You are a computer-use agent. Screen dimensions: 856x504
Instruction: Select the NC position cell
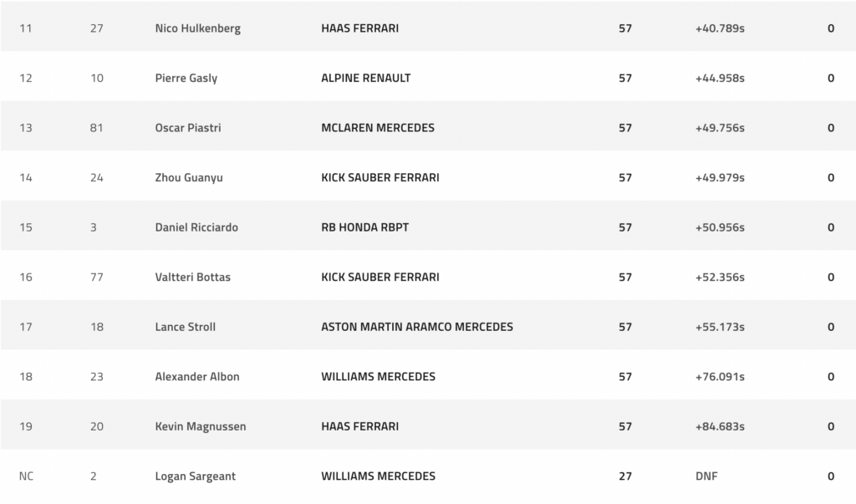tap(26, 476)
